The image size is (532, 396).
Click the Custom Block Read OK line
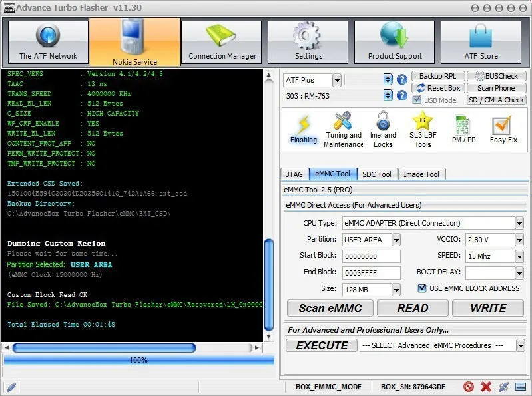47,294
